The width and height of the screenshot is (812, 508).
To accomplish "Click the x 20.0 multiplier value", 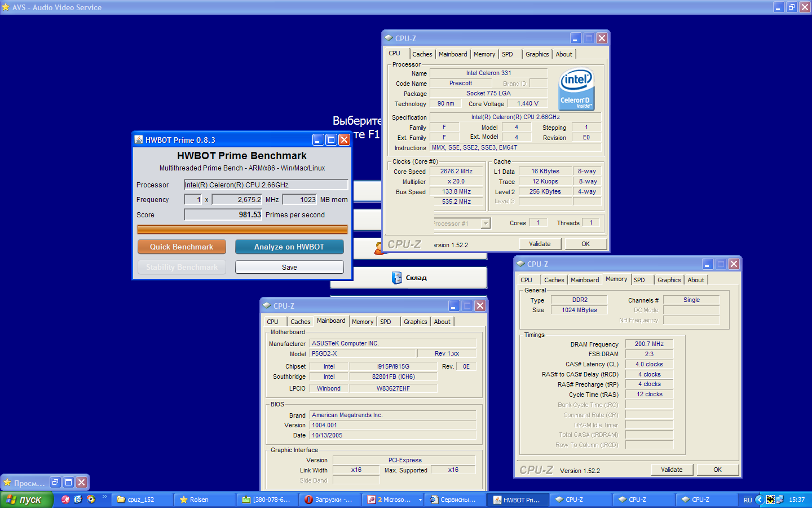I will [x=456, y=181].
